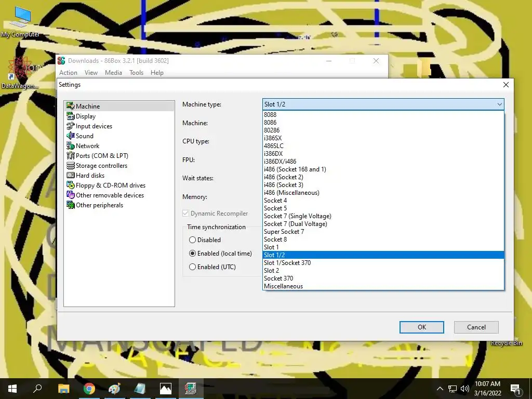
Task: Choose Socket 7 (Dual Voltage) option
Action: (x=383, y=224)
